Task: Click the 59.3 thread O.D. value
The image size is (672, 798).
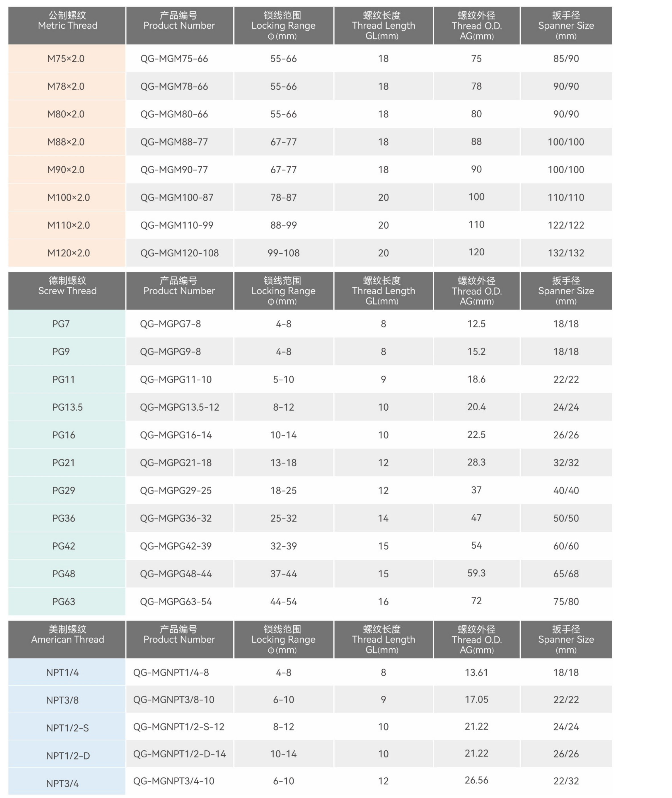Action: [x=476, y=574]
